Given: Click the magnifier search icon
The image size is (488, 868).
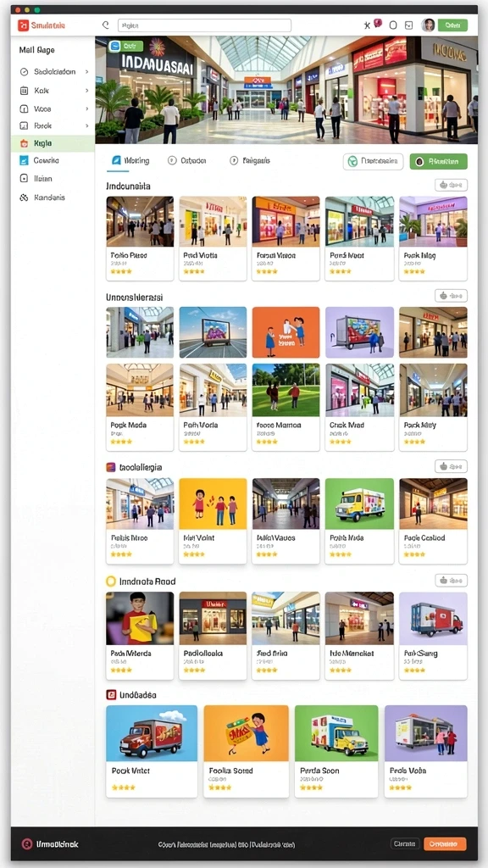Looking at the screenshot, I should coord(106,25).
